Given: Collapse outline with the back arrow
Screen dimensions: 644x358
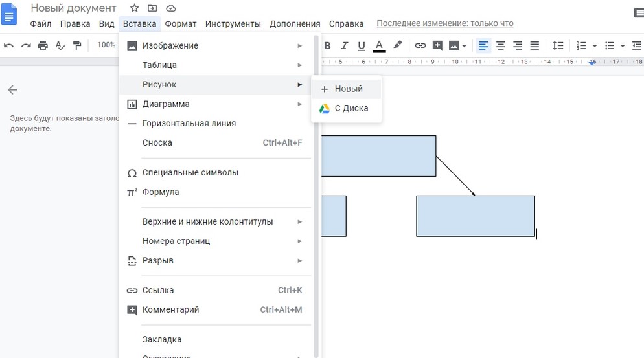Looking at the screenshot, I should point(12,90).
